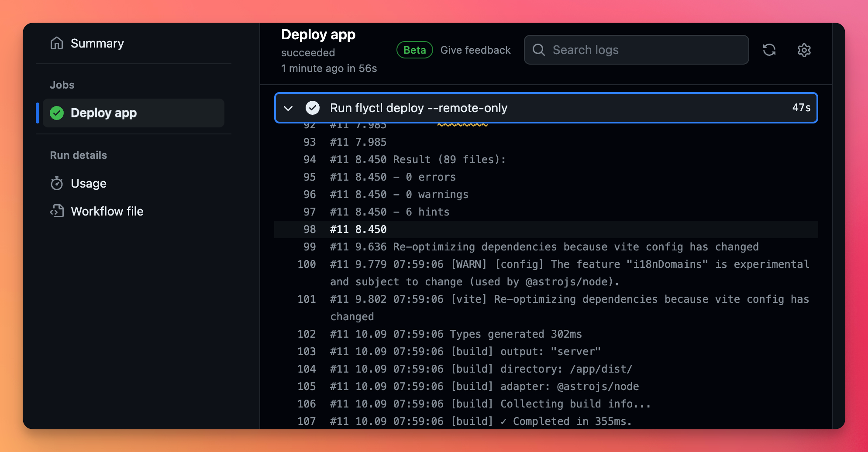Click the step title Run flyctl deploy --remote-only
Viewport: 868px width, 452px height.
(x=418, y=108)
